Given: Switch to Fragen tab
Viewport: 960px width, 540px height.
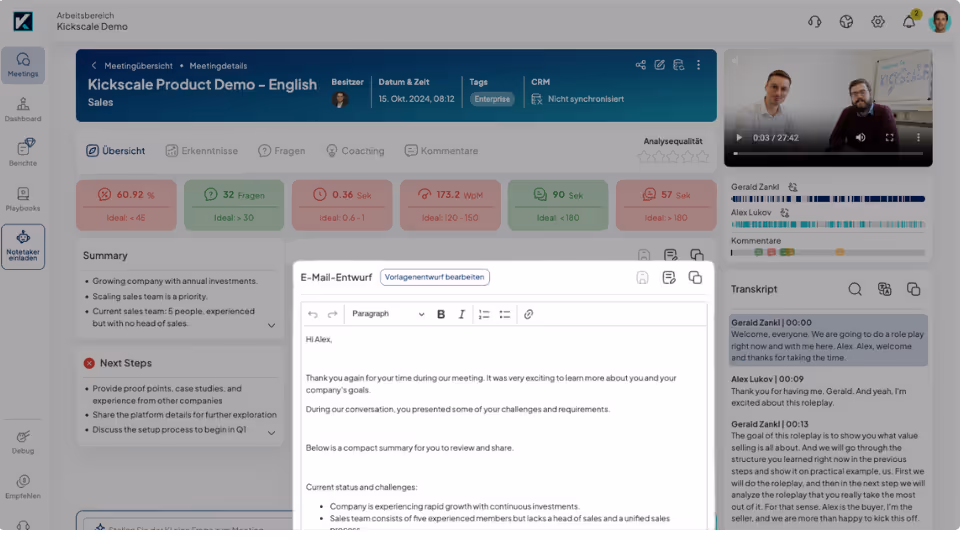Looking at the screenshot, I should (x=282, y=151).
